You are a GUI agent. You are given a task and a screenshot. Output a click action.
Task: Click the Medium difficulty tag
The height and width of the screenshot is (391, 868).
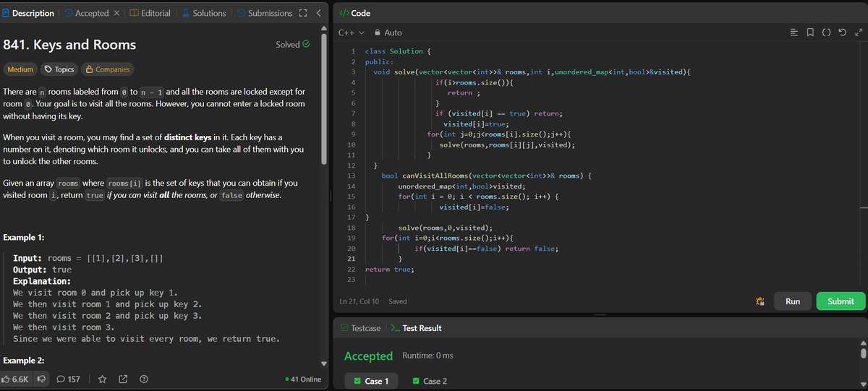point(20,69)
